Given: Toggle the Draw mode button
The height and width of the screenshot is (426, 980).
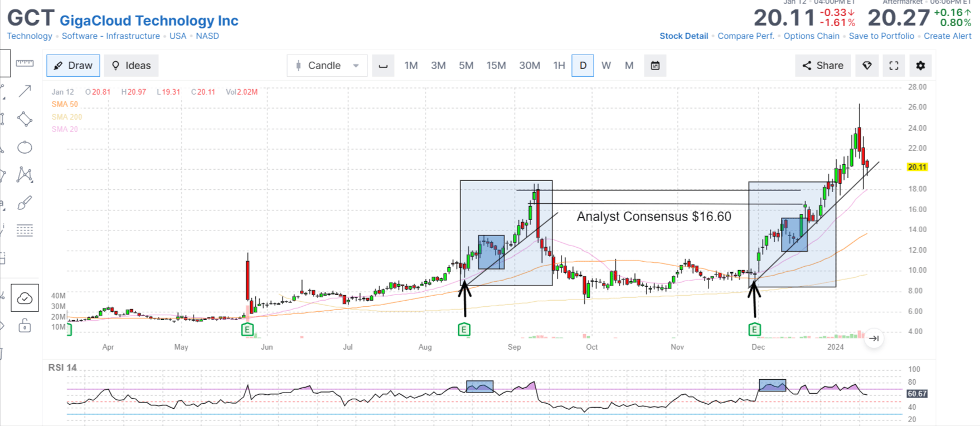Looking at the screenshot, I should click(x=73, y=66).
